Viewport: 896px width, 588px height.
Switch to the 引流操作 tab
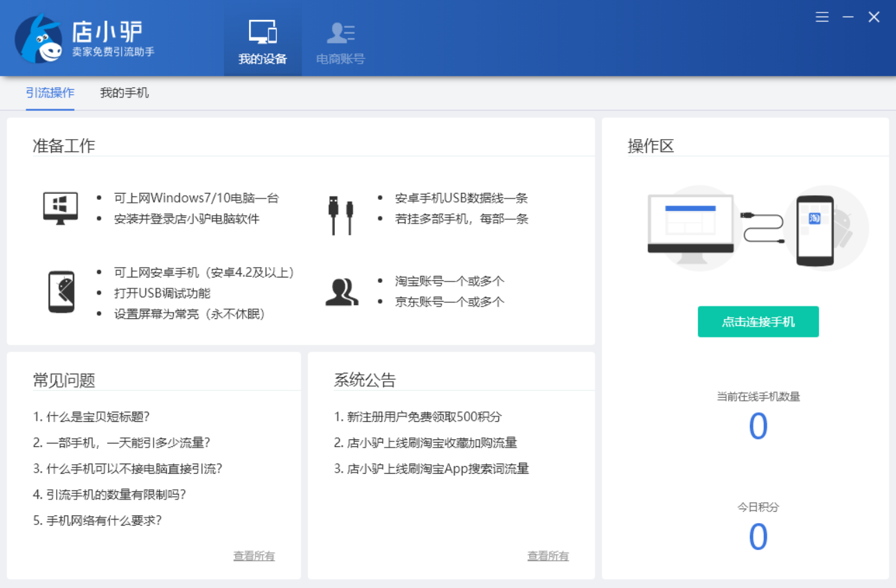click(50, 92)
